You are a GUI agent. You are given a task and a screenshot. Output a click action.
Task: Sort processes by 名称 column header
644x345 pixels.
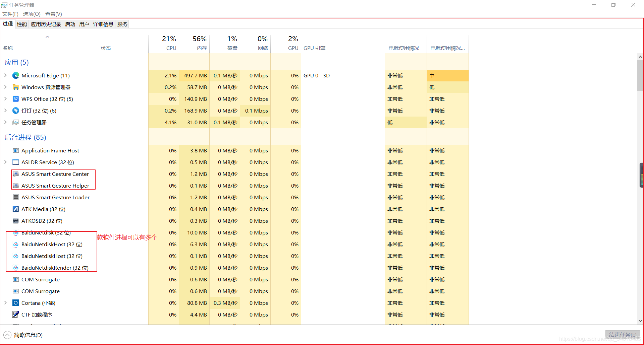point(49,44)
